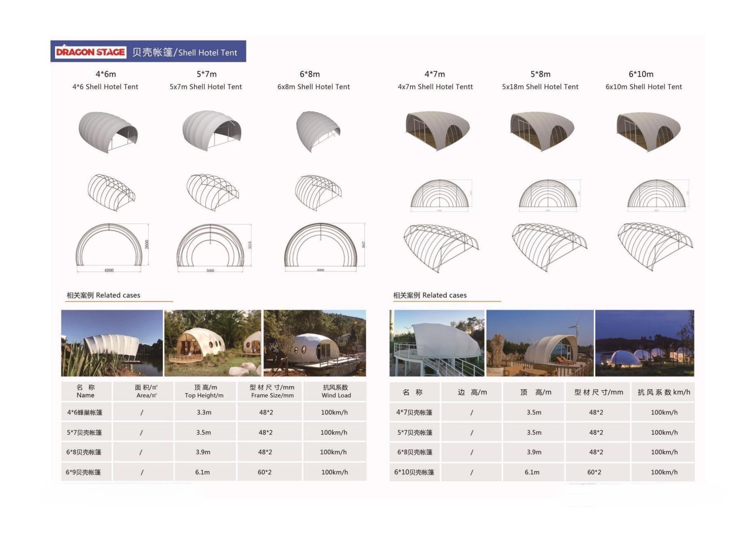
Task: Click the '4*6 Shell Hotel Tent' caption
Action: tap(105, 87)
